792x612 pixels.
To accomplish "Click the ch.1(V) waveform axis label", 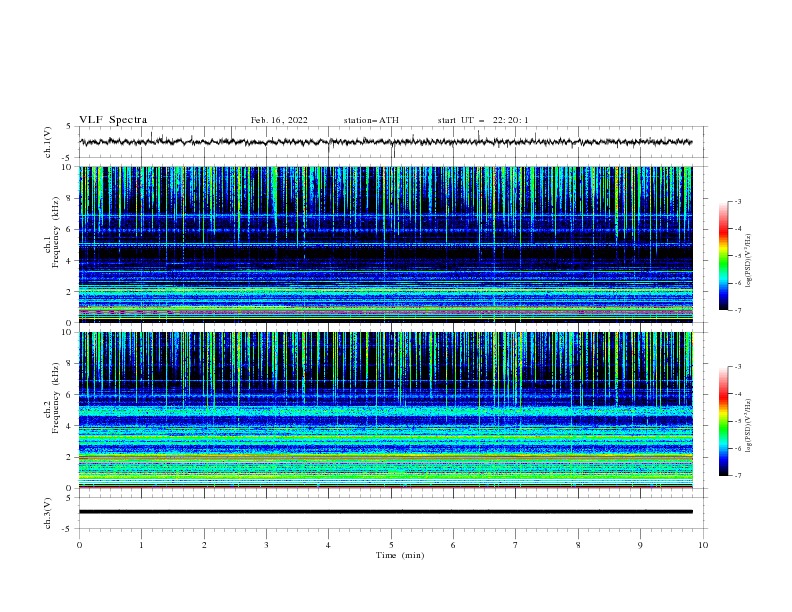I will tap(48, 142).
